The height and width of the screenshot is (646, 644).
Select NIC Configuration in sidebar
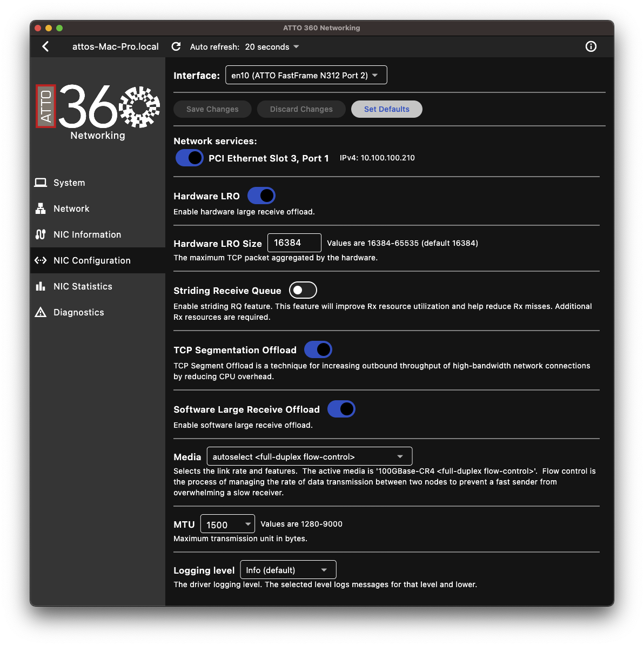[x=98, y=260]
